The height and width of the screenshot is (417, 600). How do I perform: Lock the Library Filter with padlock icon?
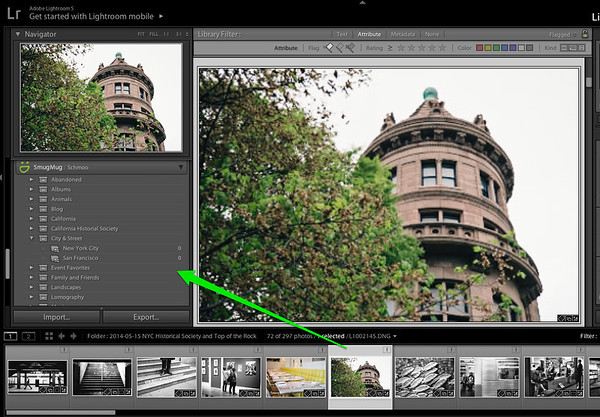point(585,34)
